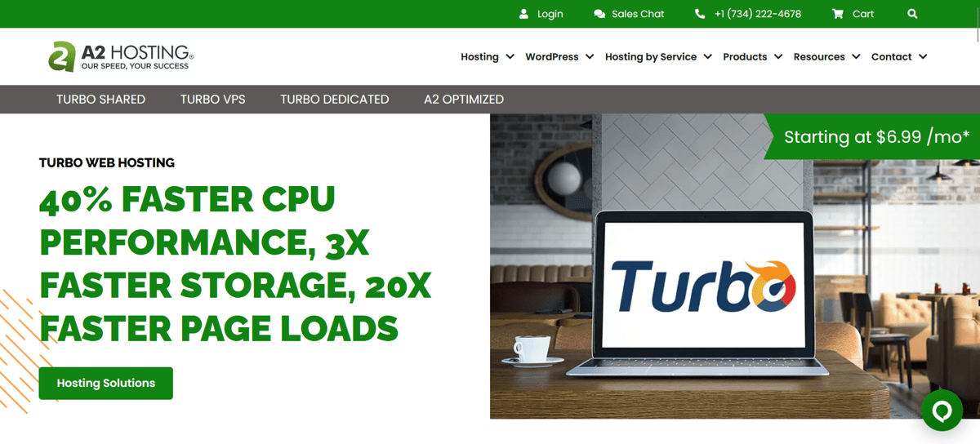Expand the Hosting by Service chevron
The width and height of the screenshot is (980, 444).
tap(707, 57)
